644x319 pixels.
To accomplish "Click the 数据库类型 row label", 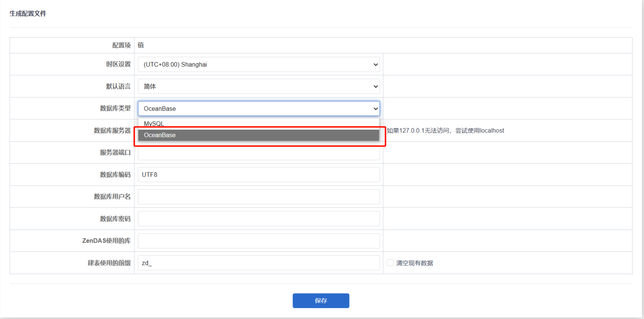I will click(115, 109).
